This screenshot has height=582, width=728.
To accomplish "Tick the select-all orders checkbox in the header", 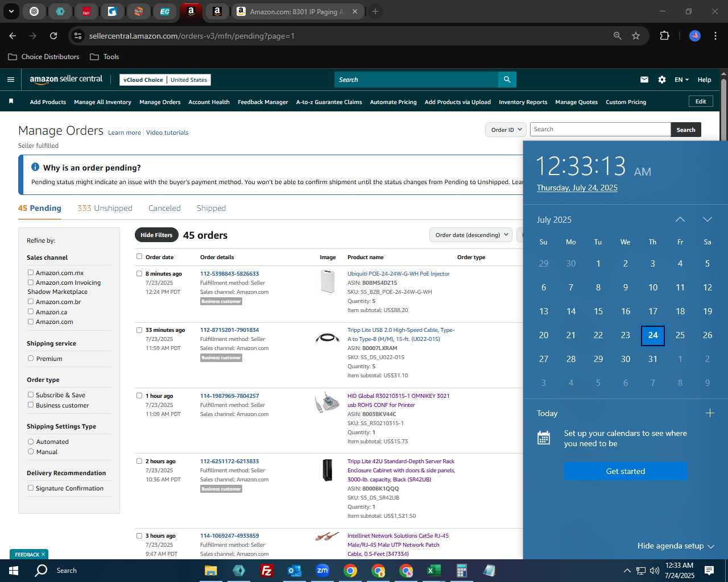I will pos(139,257).
